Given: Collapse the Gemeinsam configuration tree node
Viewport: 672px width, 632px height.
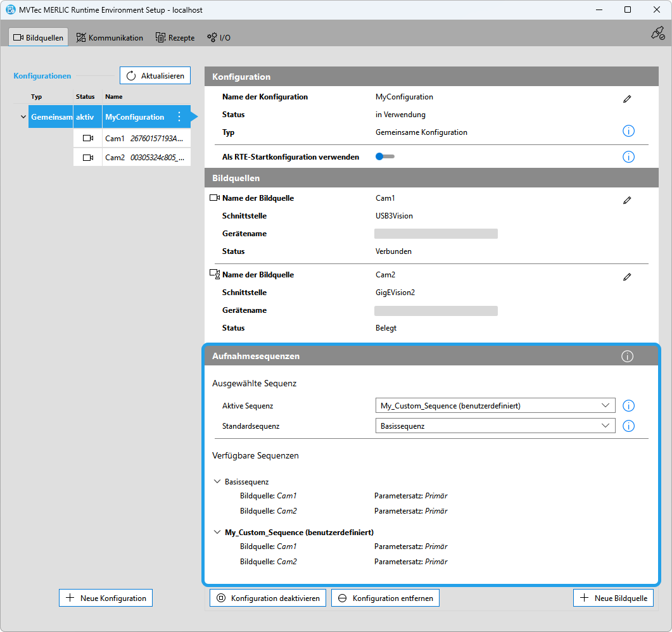Looking at the screenshot, I should click(x=23, y=117).
